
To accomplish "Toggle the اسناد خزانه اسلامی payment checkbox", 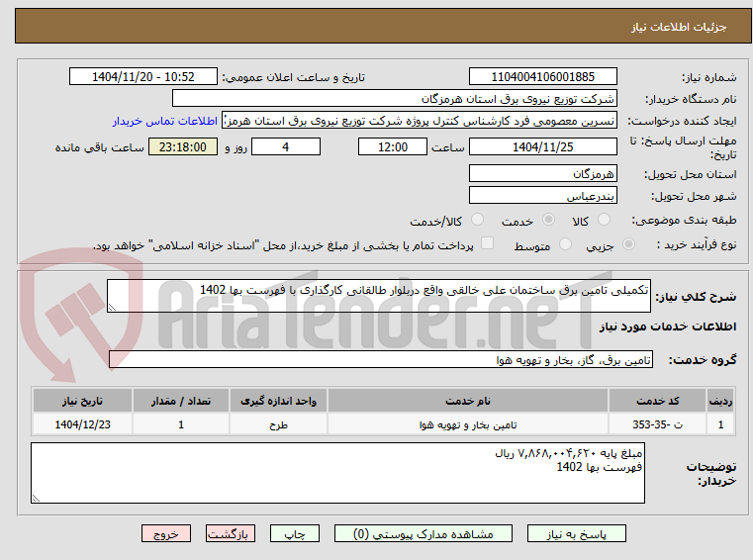I will click(x=487, y=243).
